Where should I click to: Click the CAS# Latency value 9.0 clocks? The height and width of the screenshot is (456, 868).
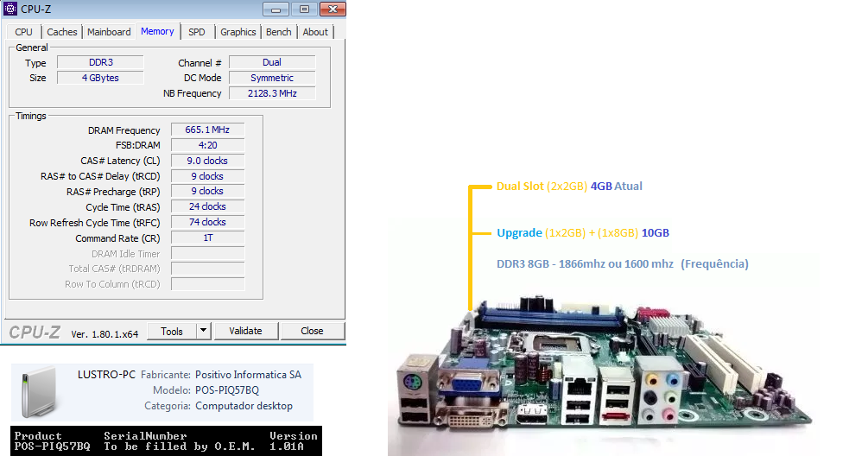pos(207,161)
